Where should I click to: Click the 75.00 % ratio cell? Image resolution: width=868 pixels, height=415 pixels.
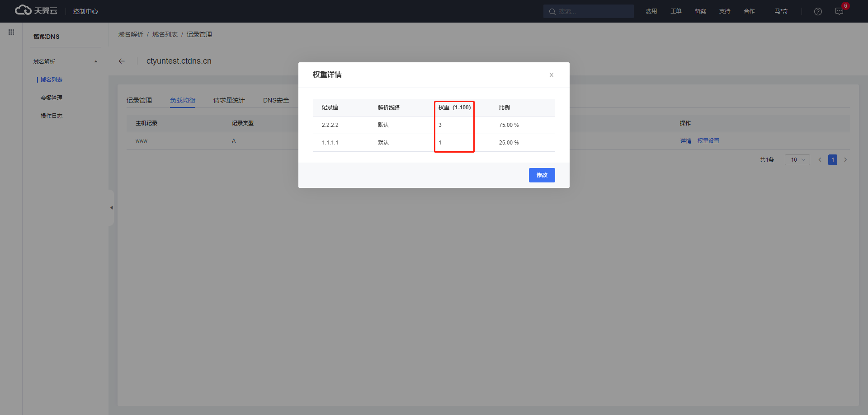point(509,125)
